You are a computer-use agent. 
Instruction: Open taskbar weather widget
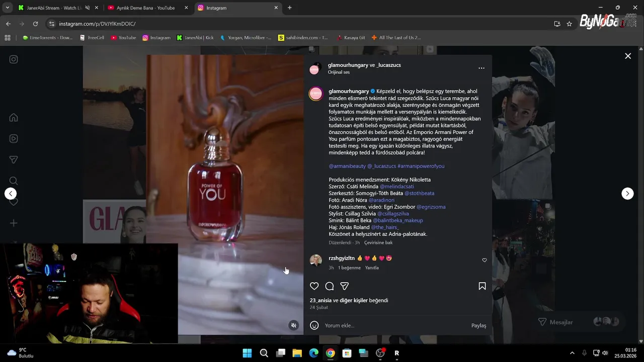(x=20, y=353)
